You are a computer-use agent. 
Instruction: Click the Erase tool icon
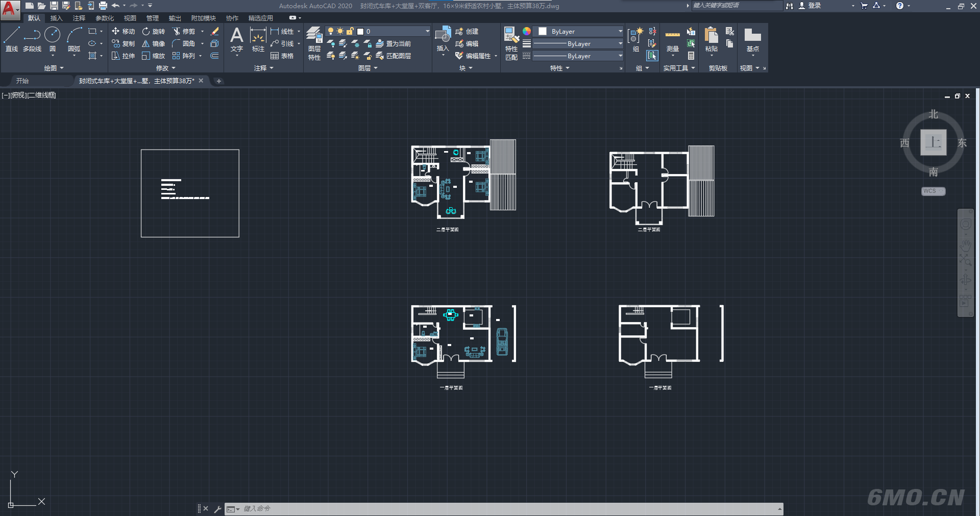click(215, 31)
